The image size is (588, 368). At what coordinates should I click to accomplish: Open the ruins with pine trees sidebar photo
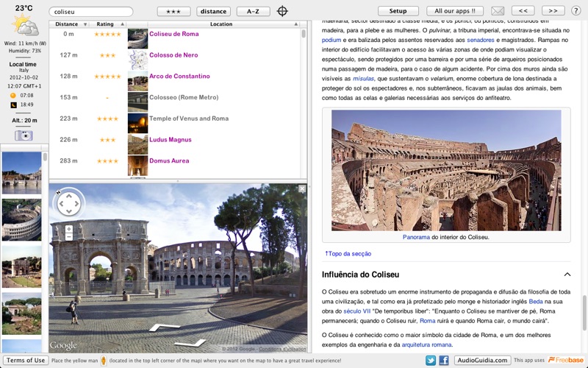click(22, 314)
